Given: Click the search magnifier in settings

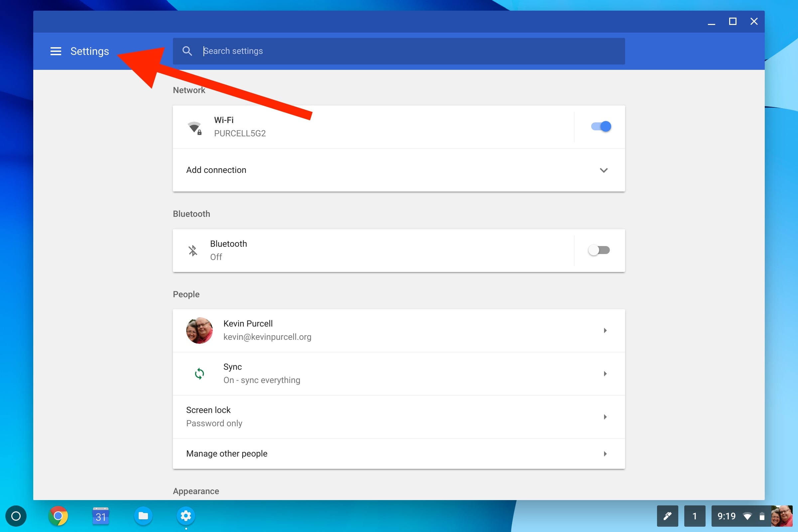Looking at the screenshot, I should [x=188, y=51].
